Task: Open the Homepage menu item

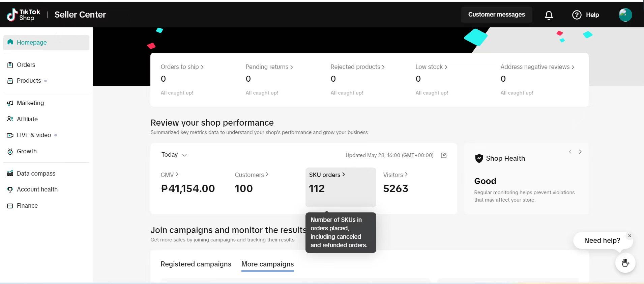Action: [46, 43]
